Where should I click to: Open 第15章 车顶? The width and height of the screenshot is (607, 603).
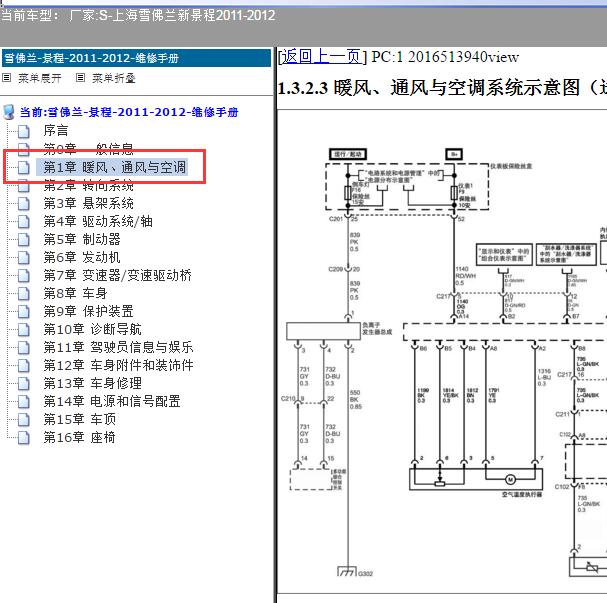pyautogui.click(x=79, y=419)
